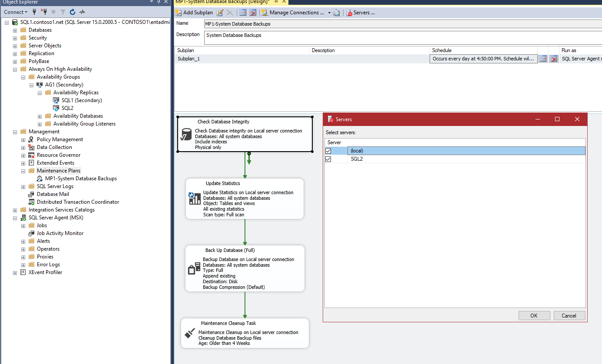Click schedule calendar icon in Subplan_1 row
This screenshot has width=602, height=364.
(x=543, y=59)
